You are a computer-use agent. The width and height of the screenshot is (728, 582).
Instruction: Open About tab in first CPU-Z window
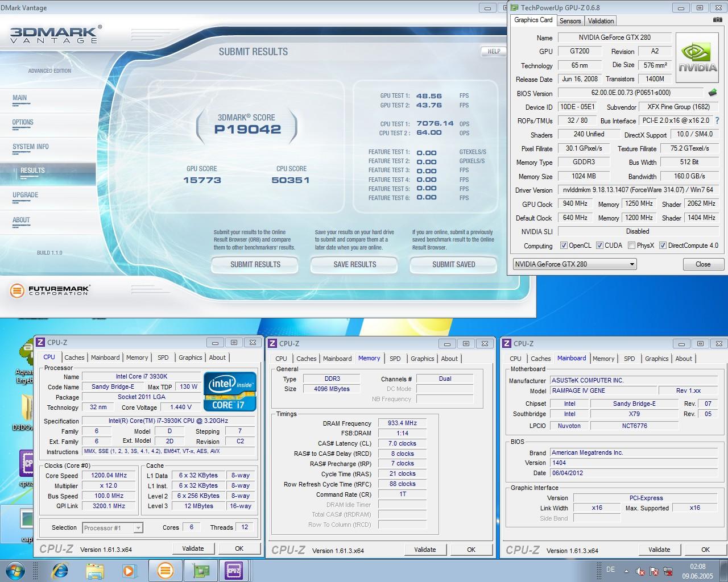(217, 357)
